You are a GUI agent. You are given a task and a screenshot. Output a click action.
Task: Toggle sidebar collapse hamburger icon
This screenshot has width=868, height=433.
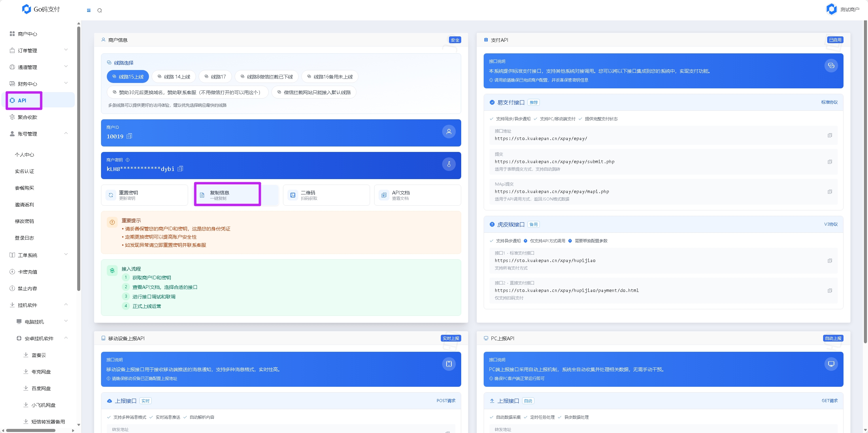[89, 10]
